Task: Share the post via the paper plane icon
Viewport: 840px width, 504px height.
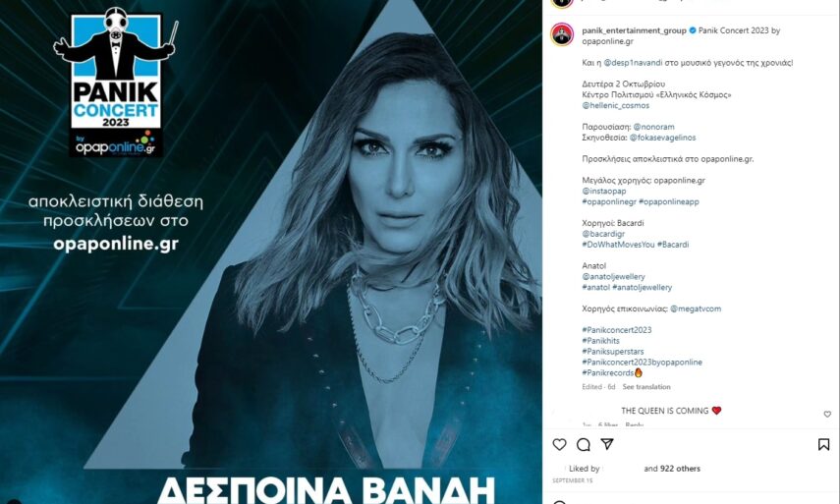Action: click(607, 444)
